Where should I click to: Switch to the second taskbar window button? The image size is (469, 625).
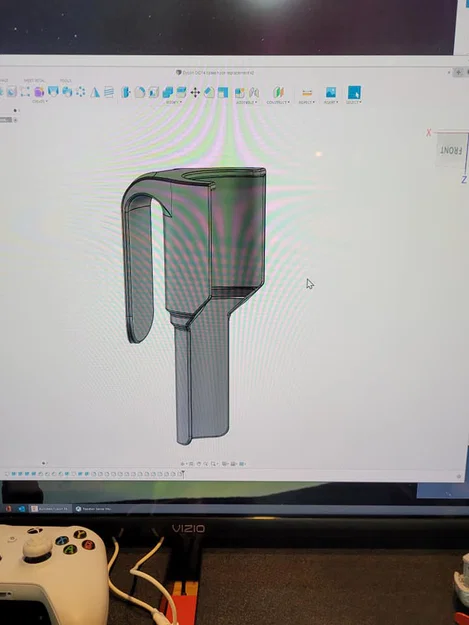click(94, 509)
